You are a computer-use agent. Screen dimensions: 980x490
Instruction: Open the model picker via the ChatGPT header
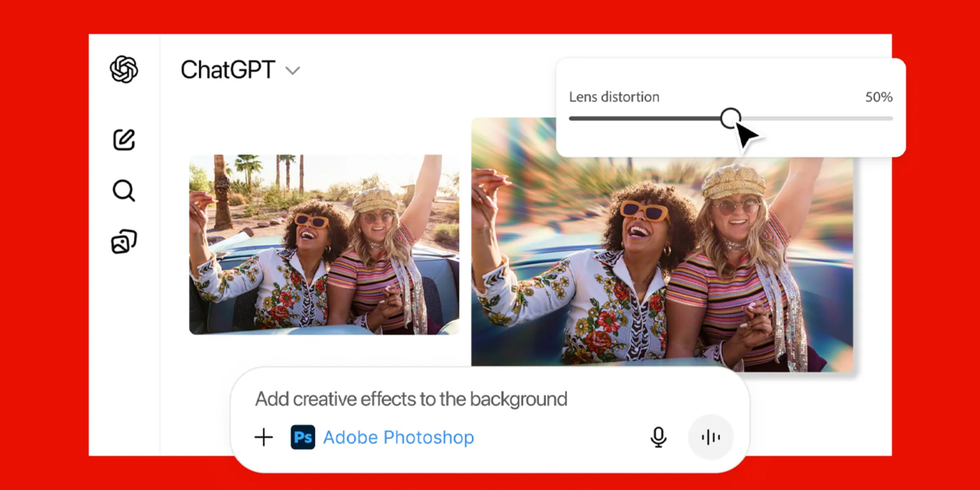tap(240, 70)
